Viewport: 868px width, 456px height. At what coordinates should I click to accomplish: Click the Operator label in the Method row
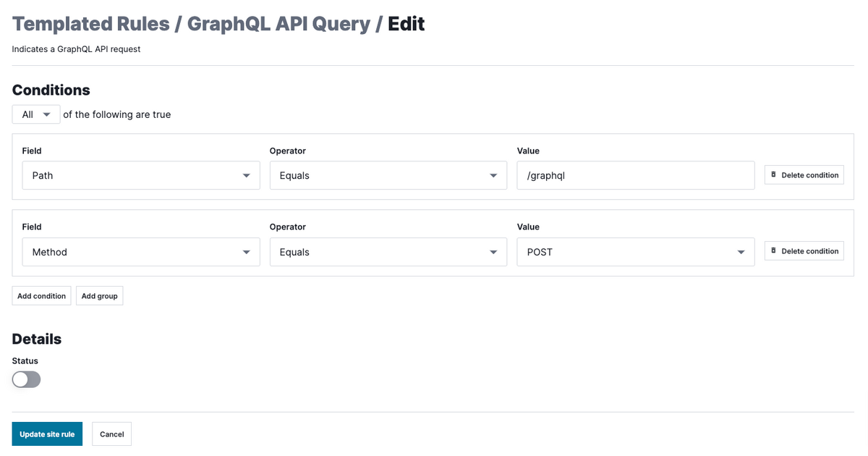[288, 227]
